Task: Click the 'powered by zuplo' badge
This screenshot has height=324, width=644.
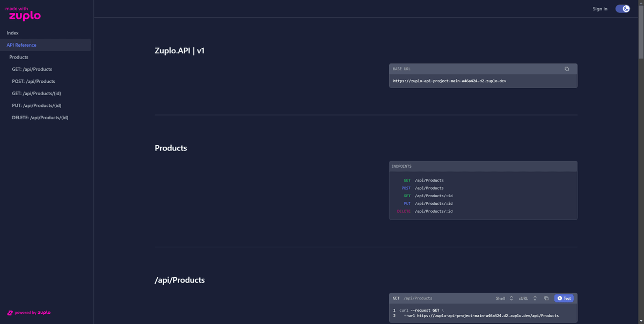Action: tap(28, 312)
